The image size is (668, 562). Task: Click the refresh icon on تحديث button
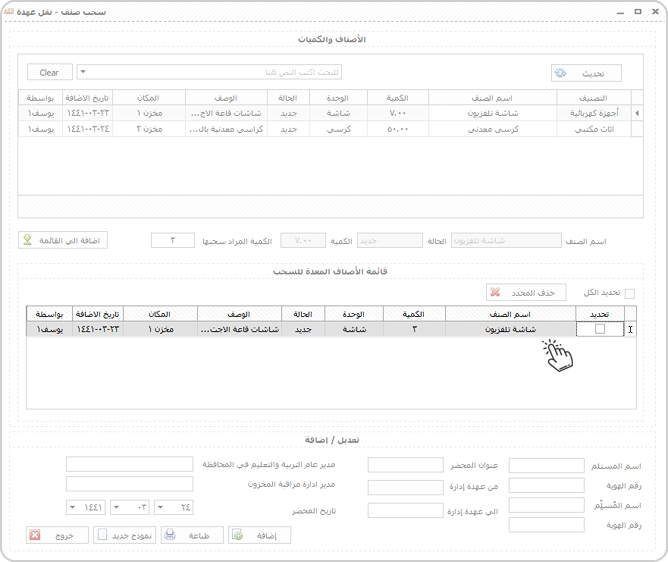(560, 73)
